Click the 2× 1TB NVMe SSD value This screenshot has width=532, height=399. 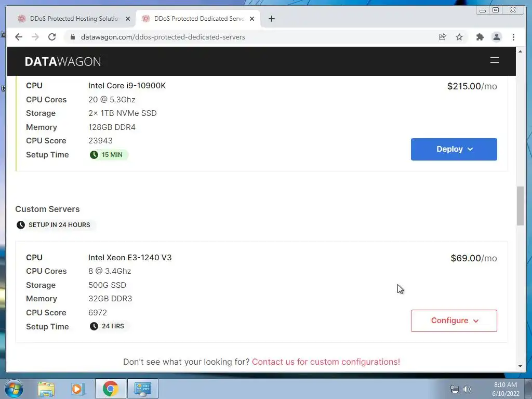click(x=123, y=113)
